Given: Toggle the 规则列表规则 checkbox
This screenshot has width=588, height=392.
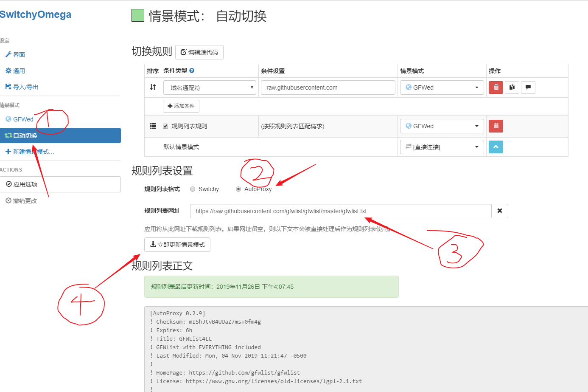Looking at the screenshot, I should [x=165, y=126].
